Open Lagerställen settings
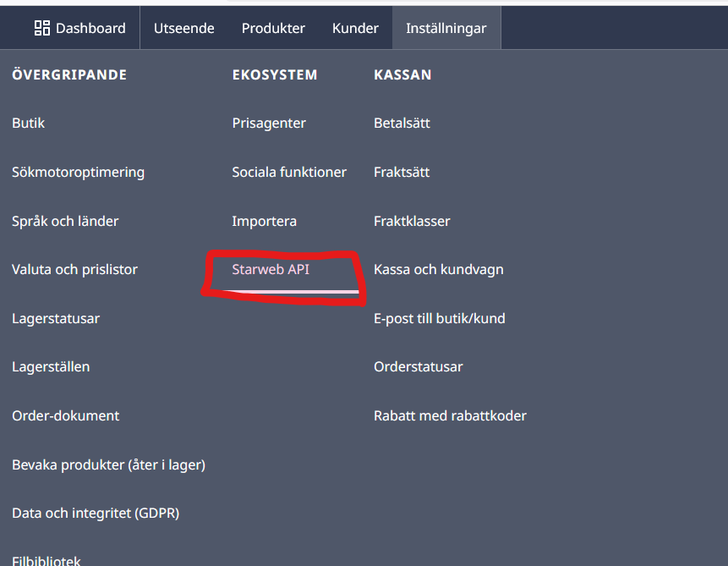The width and height of the screenshot is (728, 566). click(x=51, y=367)
